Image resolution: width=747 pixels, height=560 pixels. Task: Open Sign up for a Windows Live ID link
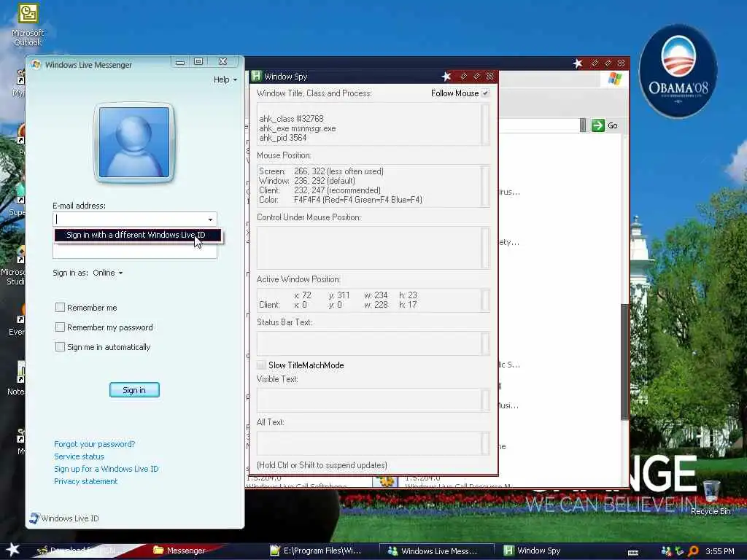107,469
